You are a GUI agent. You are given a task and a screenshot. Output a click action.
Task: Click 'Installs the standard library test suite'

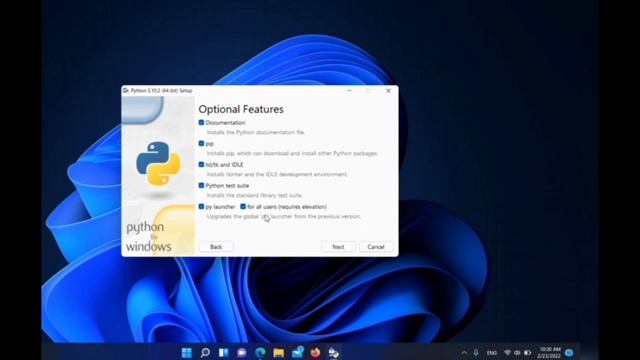pos(255,196)
